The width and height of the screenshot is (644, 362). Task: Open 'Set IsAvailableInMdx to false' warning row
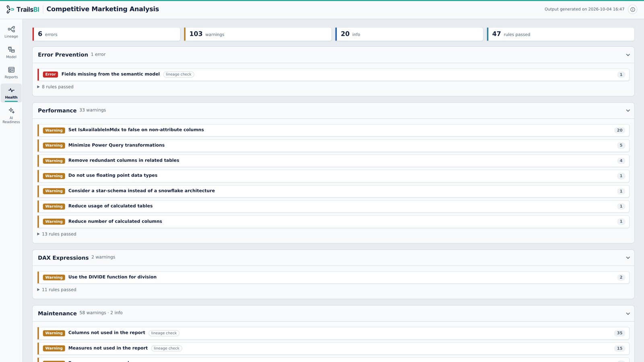(333, 130)
